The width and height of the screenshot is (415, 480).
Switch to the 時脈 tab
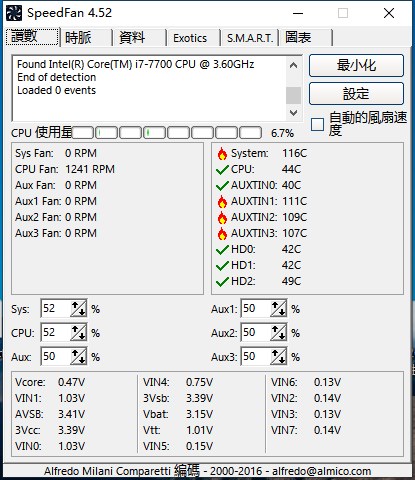[x=86, y=37]
